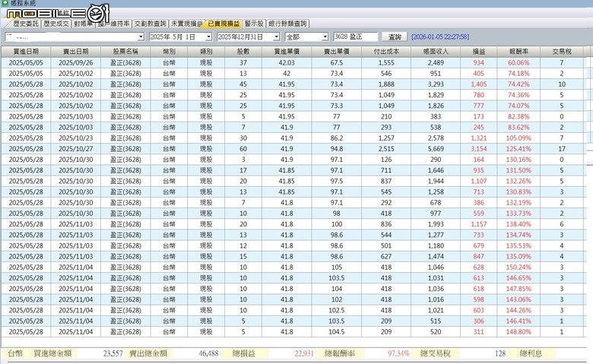Viewport: 593px width, 364px height.
Task: Click the sell price 67.5
Action: pos(337,63)
